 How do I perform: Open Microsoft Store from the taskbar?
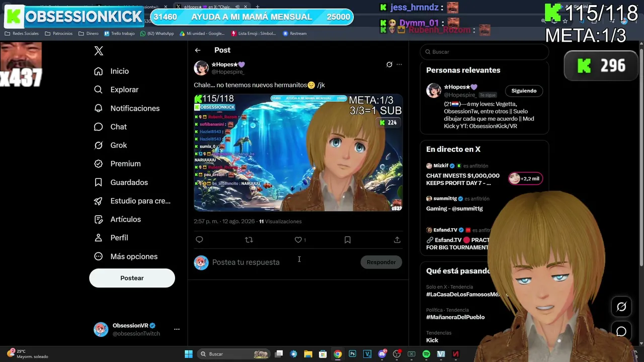323,354
